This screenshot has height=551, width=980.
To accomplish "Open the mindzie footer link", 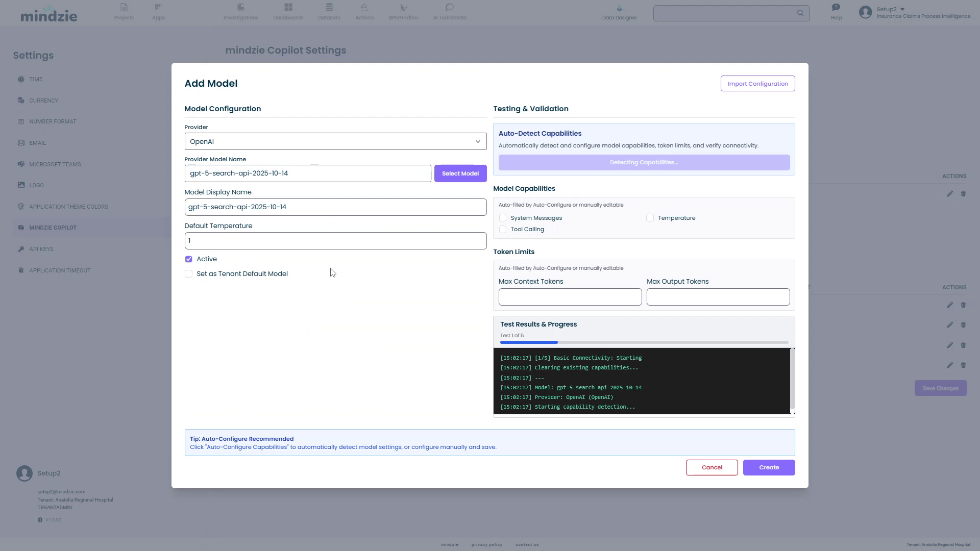I will tap(450, 545).
